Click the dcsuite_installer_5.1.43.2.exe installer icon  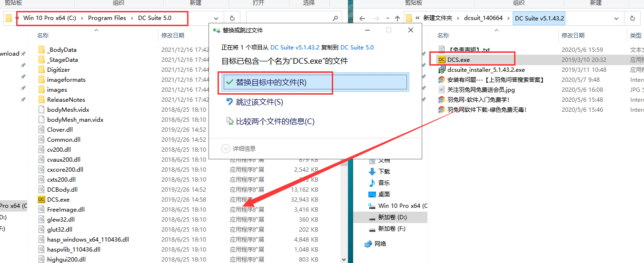click(x=442, y=69)
